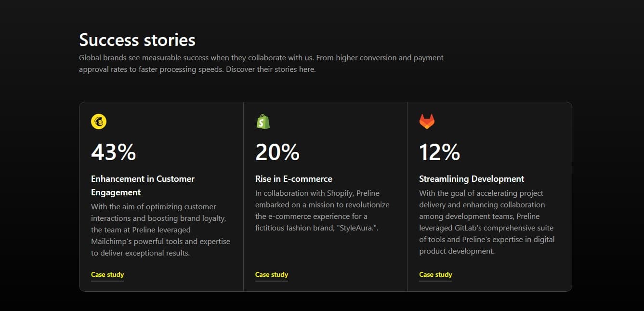The image size is (644, 311).
Task: Click the intro paragraph about global brands
Action: pos(261,64)
